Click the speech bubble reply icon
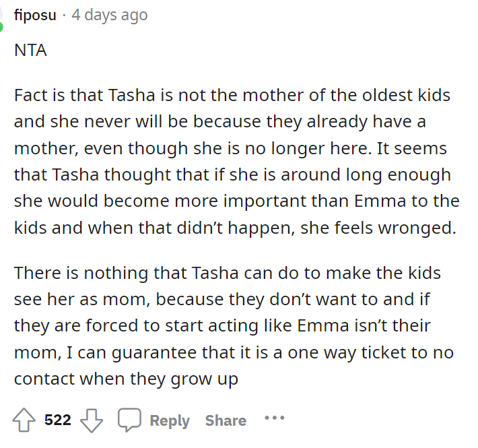 coord(128,420)
